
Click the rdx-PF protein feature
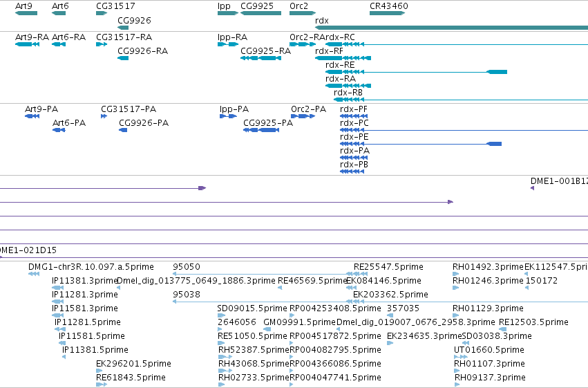coord(354,116)
